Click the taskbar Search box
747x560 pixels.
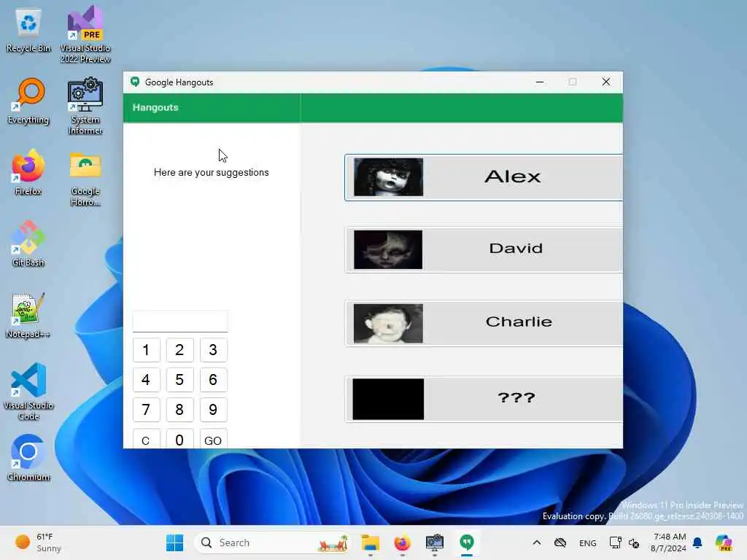(273, 542)
